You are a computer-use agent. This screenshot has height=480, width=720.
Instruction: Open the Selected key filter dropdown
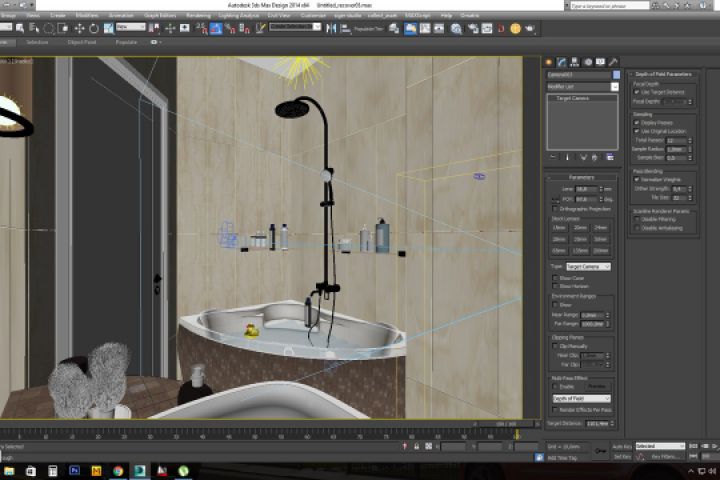[660, 446]
